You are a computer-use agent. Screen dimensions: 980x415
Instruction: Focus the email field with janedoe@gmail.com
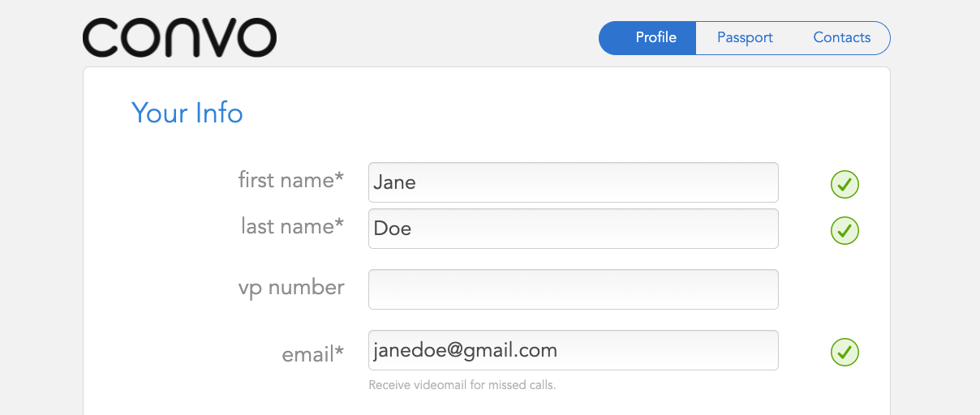coord(573,350)
